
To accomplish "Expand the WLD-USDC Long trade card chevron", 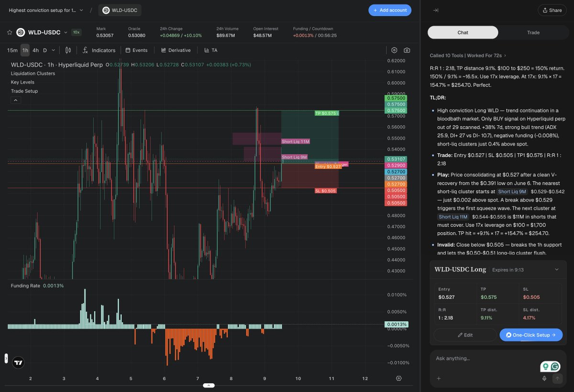I will click(557, 270).
